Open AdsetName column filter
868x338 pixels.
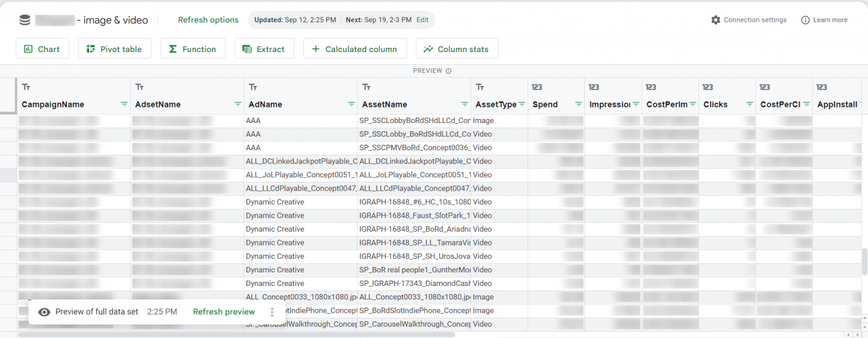(237, 104)
